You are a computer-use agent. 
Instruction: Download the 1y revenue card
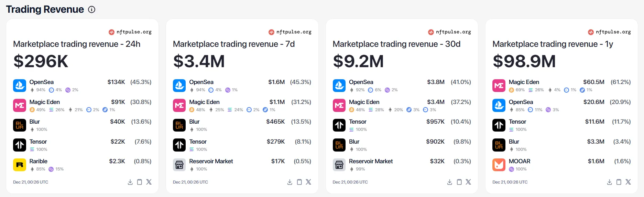pyautogui.click(x=610, y=182)
